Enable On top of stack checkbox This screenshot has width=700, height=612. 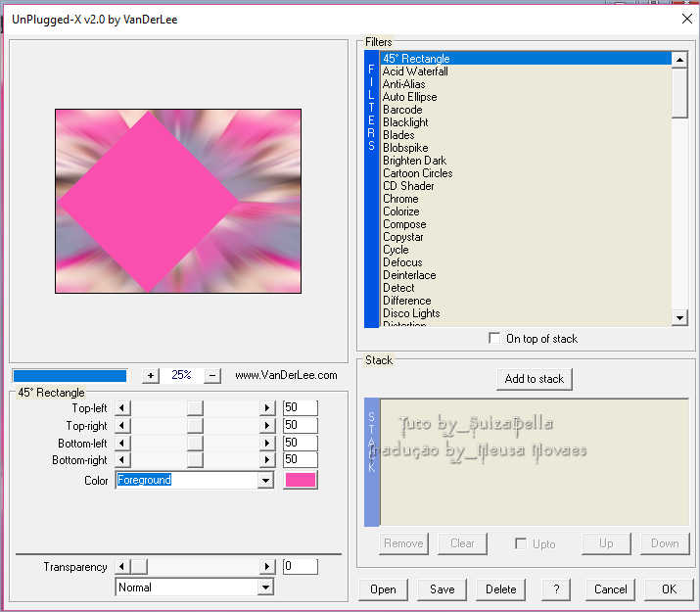pyautogui.click(x=494, y=338)
